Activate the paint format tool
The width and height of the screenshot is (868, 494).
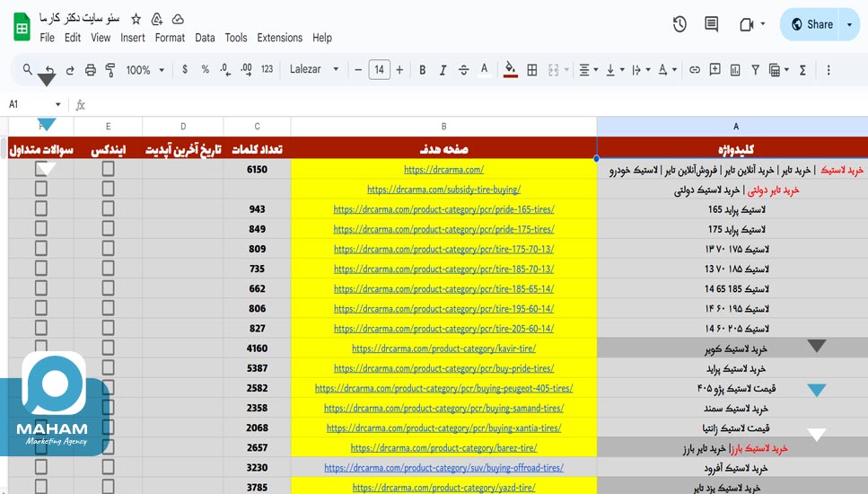110,70
